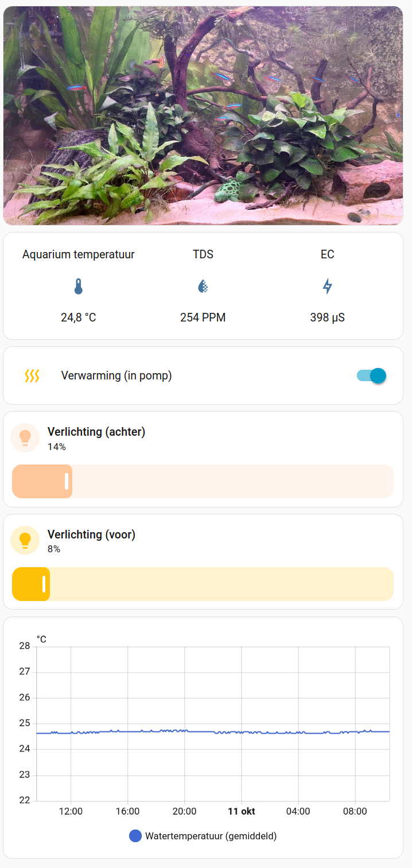Click the heating waves icon

pyautogui.click(x=32, y=376)
